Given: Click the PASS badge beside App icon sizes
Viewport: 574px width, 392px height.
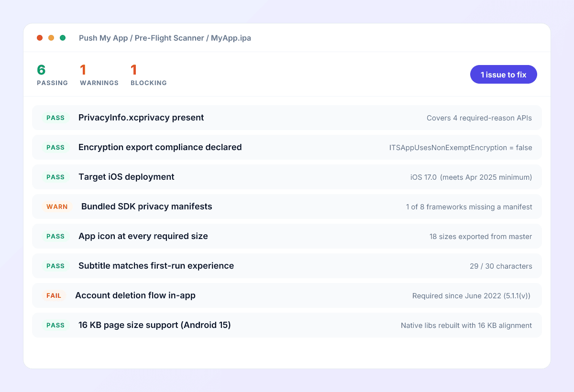Looking at the screenshot, I should pyautogui.click(x=55, y=236).
